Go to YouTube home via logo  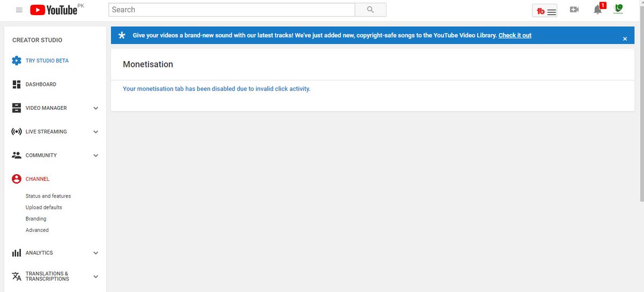click(x=54, y=10)
